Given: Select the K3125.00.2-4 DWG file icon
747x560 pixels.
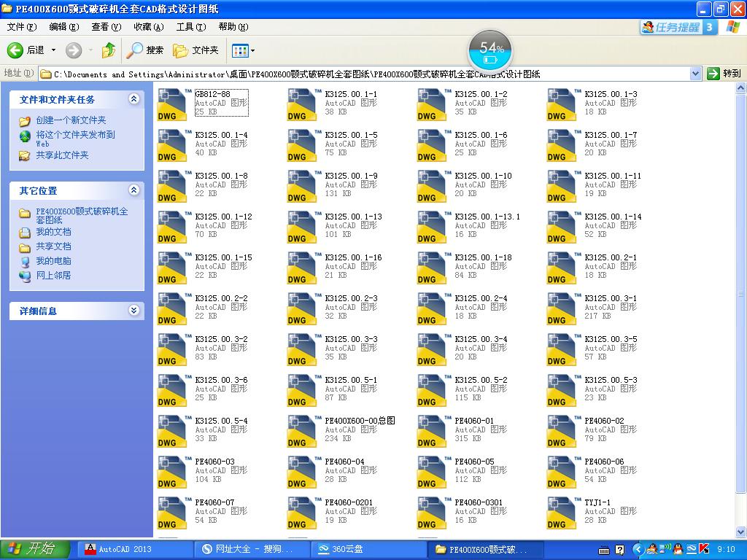Looking at the screenshot, I should (432, 308).
